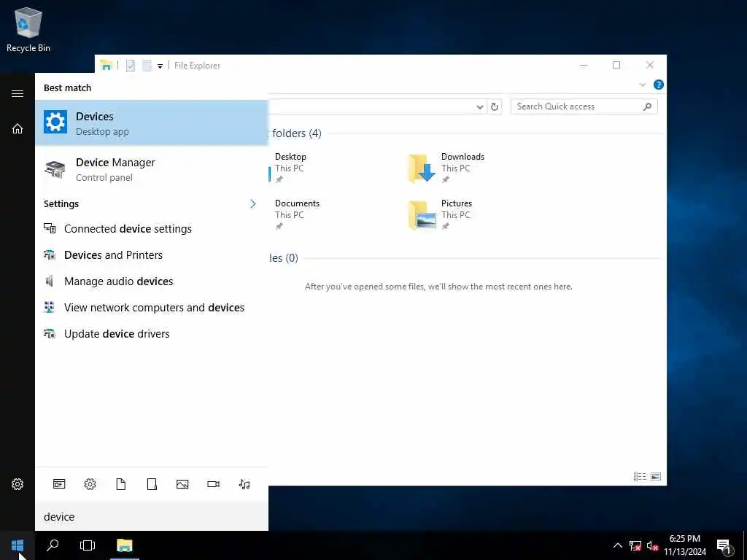747x560 pixels.
Task: Click the Help icon in File Explorer
Action: coord(659,85)
